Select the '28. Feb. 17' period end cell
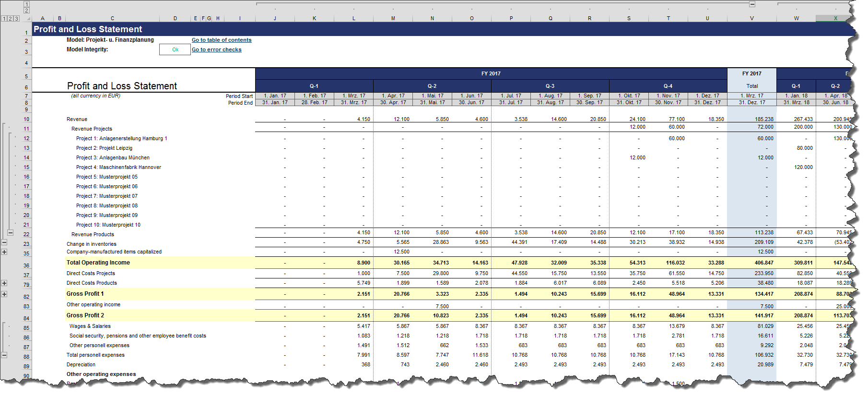 314,102
